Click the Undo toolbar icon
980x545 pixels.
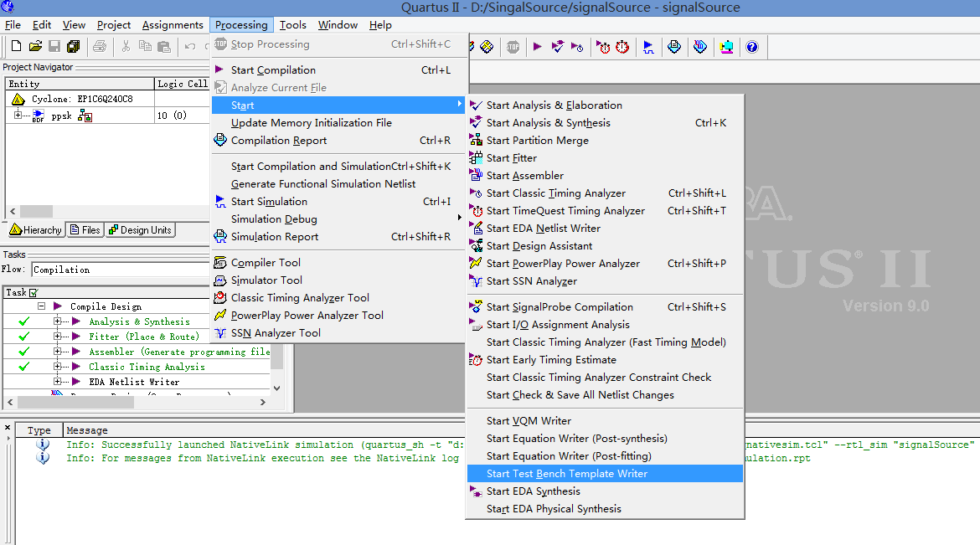[x=190, y=46]
